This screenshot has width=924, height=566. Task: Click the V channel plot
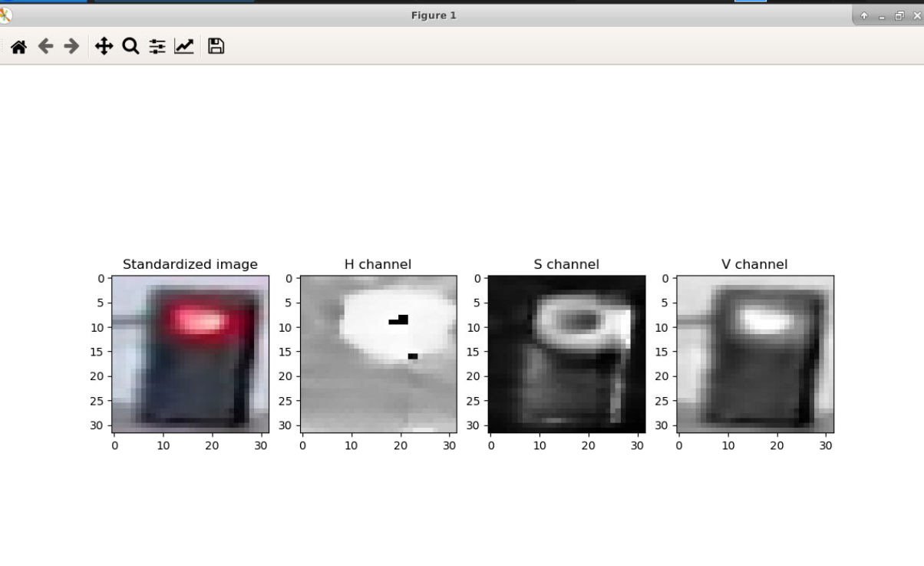(x=755, y=354)
